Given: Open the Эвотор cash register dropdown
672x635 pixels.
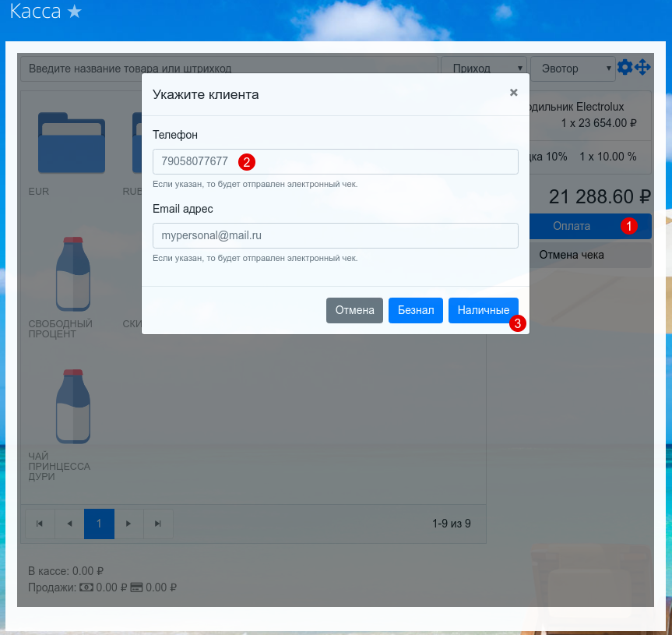Looking at the screenshot, I should pyautogui.click(x=572, y=69).
